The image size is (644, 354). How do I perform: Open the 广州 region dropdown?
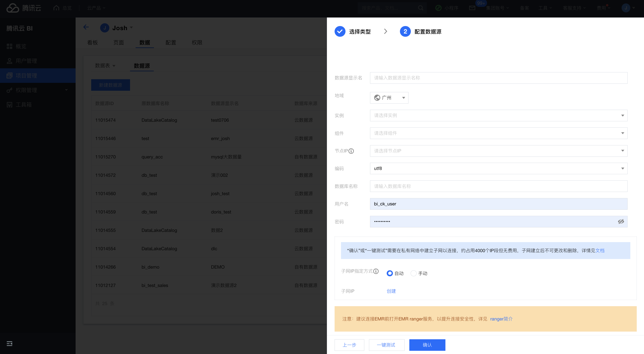389,98
